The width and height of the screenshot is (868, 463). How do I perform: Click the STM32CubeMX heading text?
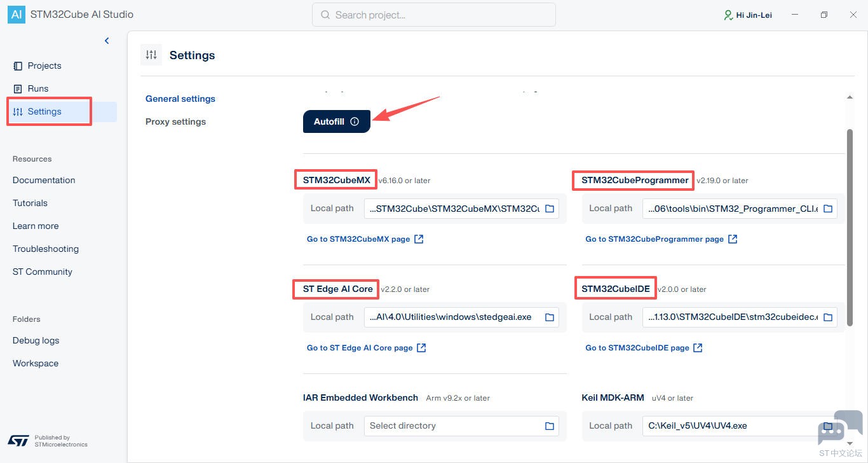coord(337,180)
